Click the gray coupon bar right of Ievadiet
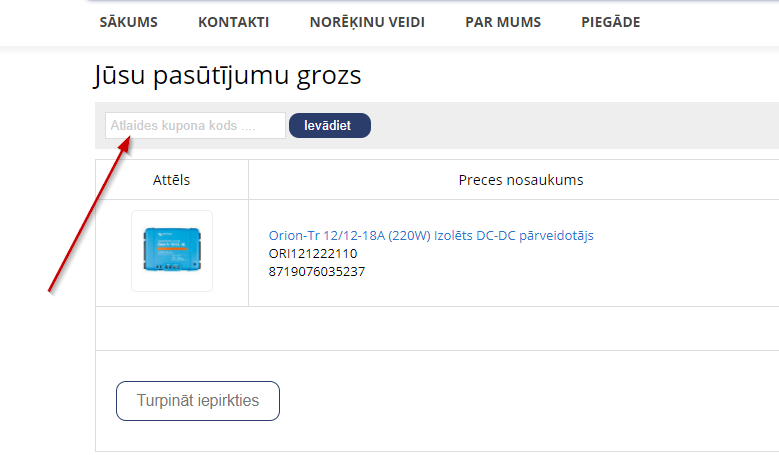Screen dimensions: 779x455 (x=570, y=126)
